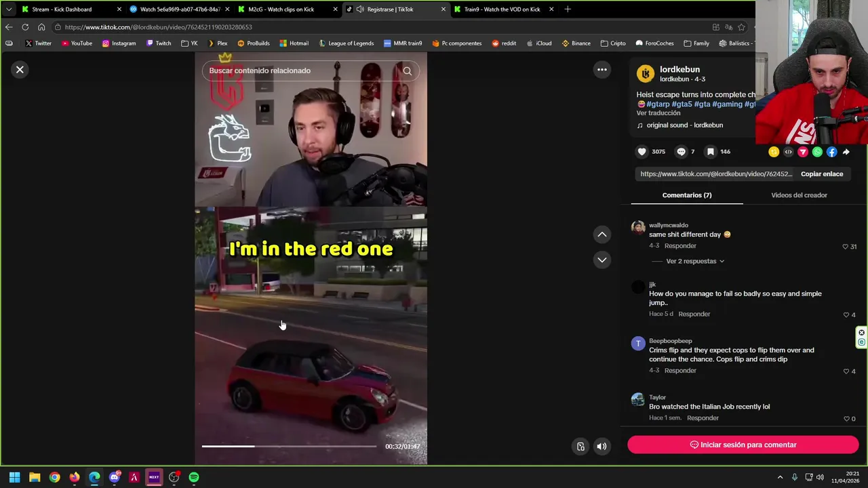Image resolution: width=868 pixels, height=488 pixels.
Task: Expand Ver 2 respuestas
Action: (x=695, y=261)
